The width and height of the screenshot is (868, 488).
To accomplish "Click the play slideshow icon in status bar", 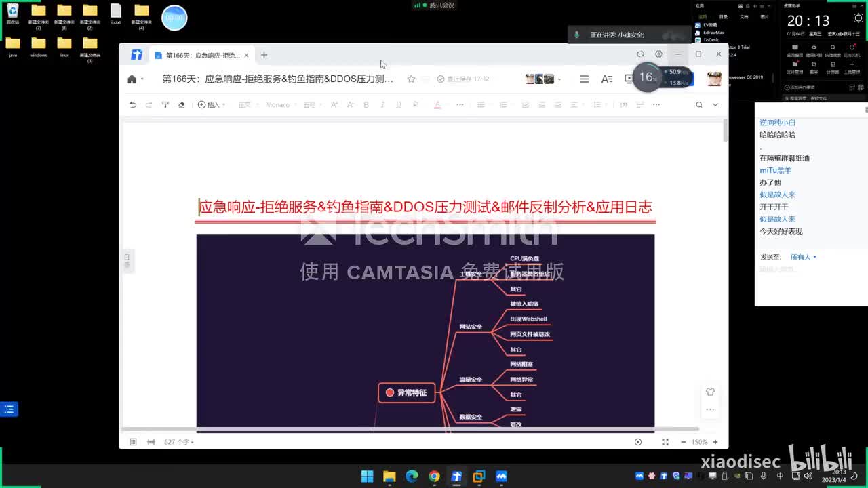I will point(638,442).
